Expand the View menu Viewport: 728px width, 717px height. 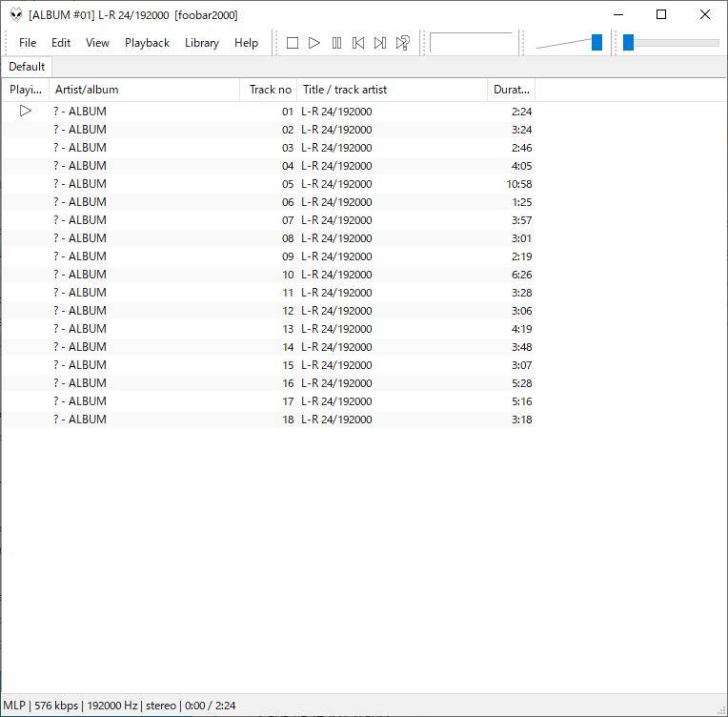[97, 43]
